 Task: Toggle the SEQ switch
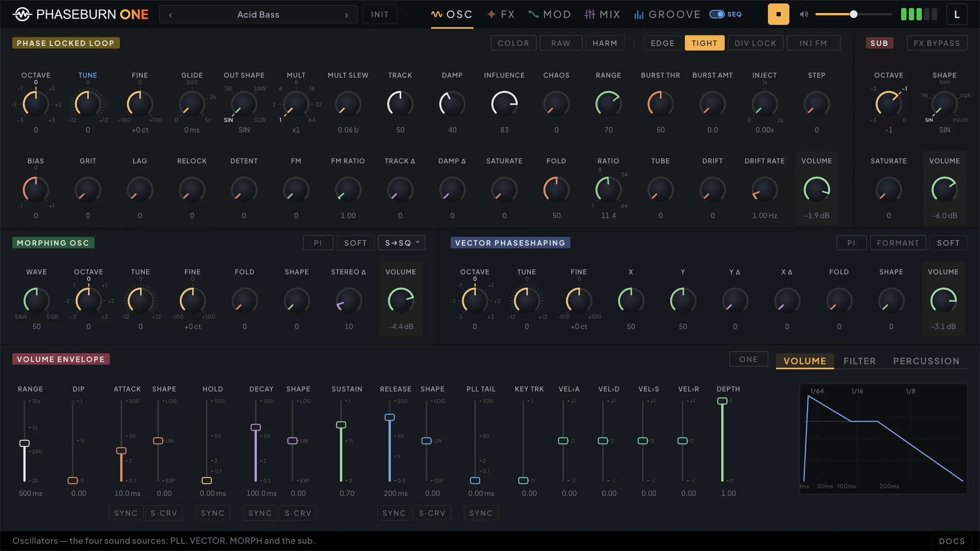click(x=717, y=14)
